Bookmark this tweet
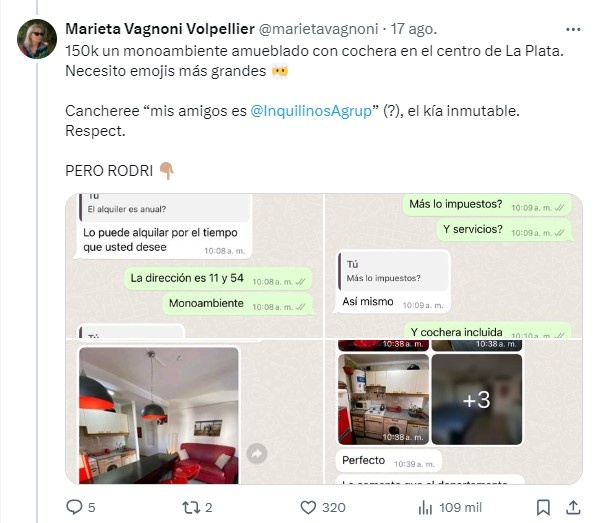 click(x=543, y=507)
